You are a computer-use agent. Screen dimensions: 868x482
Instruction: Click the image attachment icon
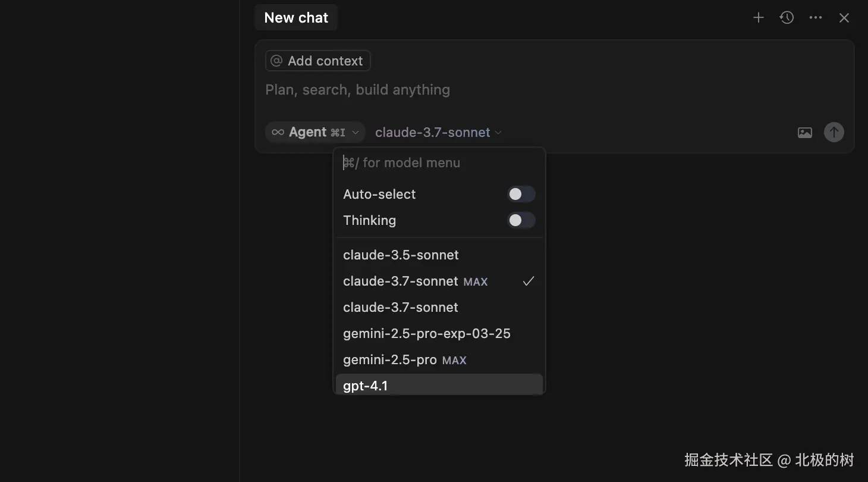click(x=804, y=133)
